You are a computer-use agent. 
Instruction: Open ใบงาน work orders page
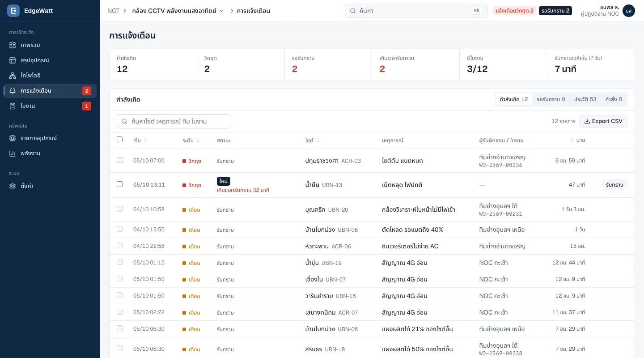click(50, 106)
